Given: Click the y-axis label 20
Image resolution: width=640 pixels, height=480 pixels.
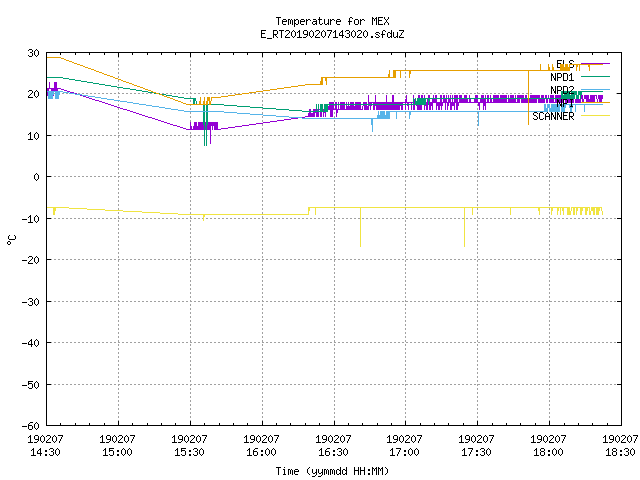Looking at the screenshot, I should [33, 94].
